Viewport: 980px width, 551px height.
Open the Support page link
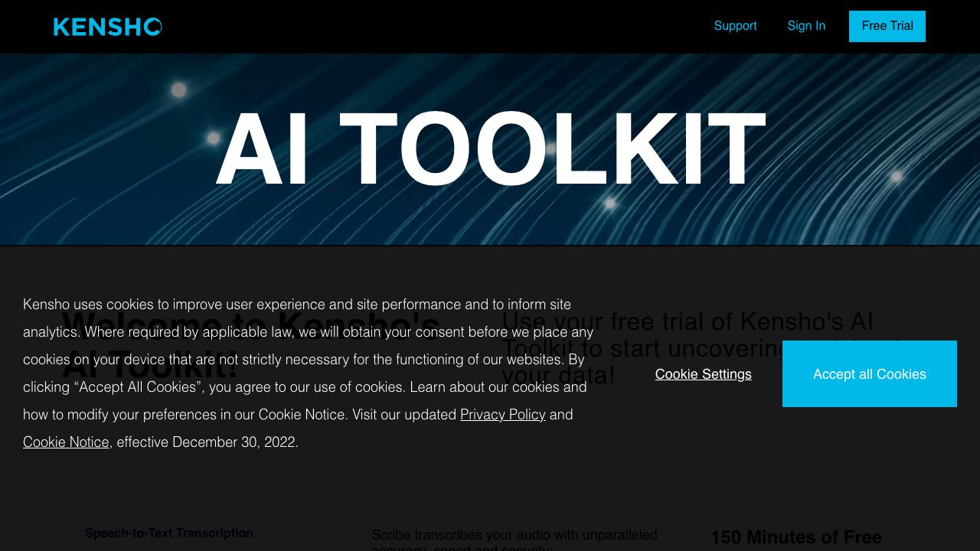735,26
